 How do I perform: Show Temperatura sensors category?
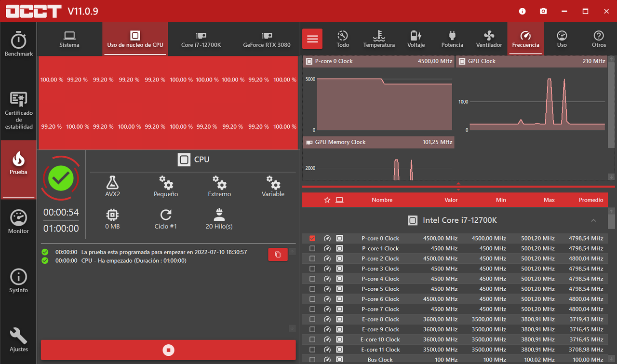click(379, 39)
